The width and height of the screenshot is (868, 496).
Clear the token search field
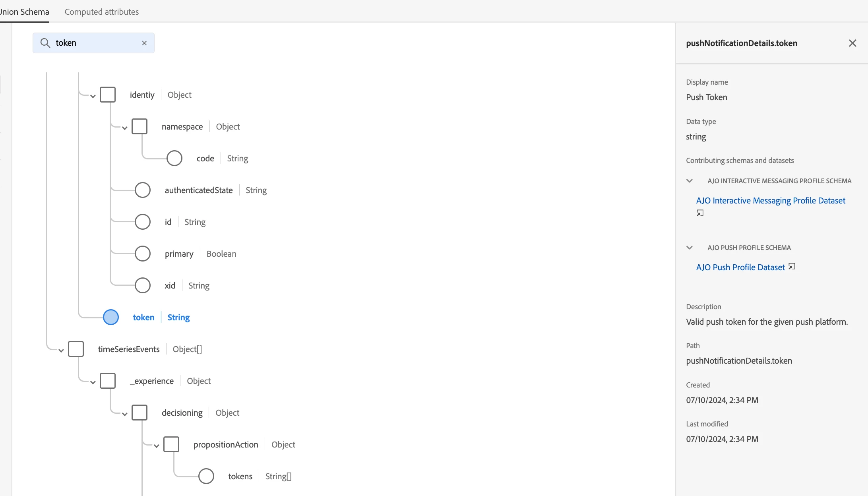pyautogui.click(x=144, y=43)
